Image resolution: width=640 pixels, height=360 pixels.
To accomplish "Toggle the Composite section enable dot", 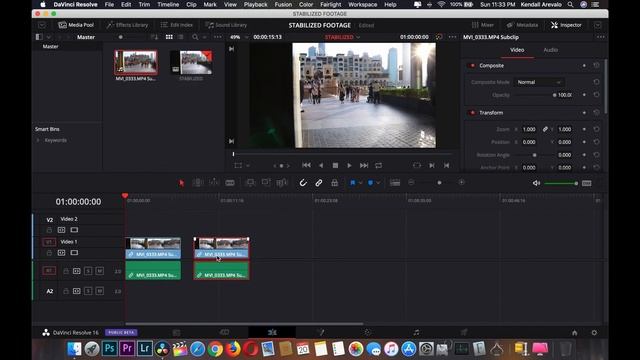I will 473,65.
